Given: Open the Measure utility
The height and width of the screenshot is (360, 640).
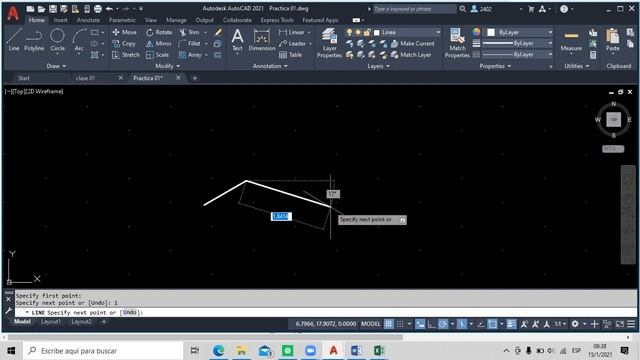Looking at the screenshot, I should [x=571, y=41].
